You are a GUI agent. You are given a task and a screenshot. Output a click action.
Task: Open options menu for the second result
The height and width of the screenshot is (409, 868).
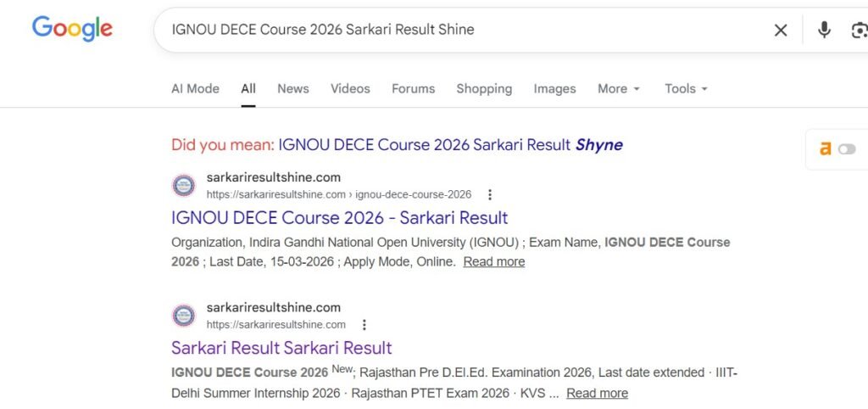tap(364, 325)
